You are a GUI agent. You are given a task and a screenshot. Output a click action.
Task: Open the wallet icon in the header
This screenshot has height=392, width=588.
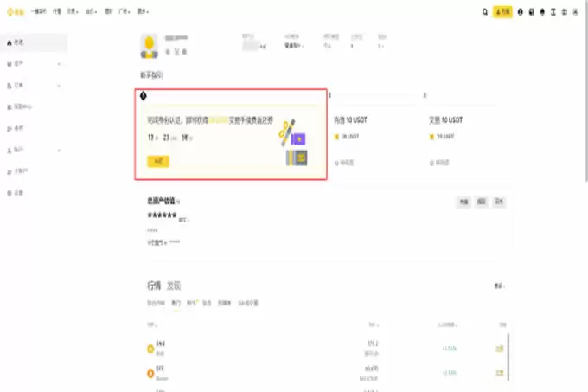[x=532, y=12]
